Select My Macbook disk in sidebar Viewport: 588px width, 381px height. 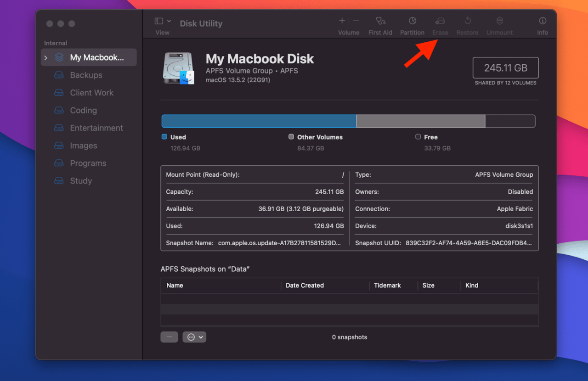click(x=89, y=57)
